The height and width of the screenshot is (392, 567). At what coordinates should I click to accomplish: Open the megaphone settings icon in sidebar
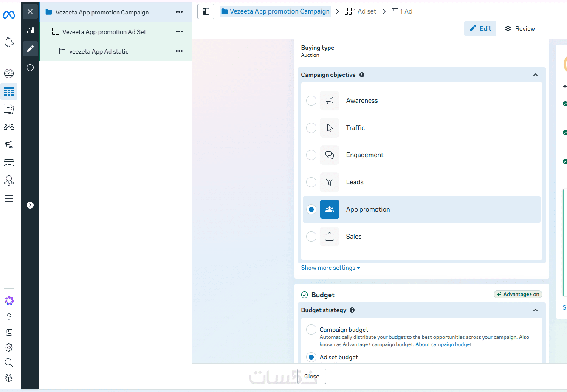(x=9, y=145)
